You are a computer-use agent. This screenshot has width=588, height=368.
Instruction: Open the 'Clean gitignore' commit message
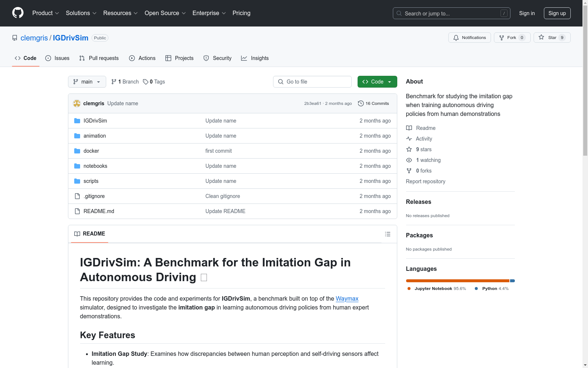pos(223,196)
